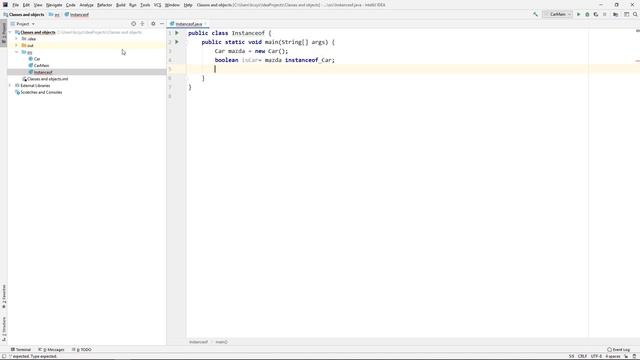Open the Build menu

click(x=120, y=5)
